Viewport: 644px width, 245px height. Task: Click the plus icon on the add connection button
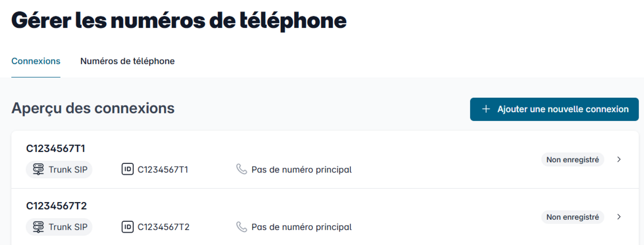(x=486, y=109)
